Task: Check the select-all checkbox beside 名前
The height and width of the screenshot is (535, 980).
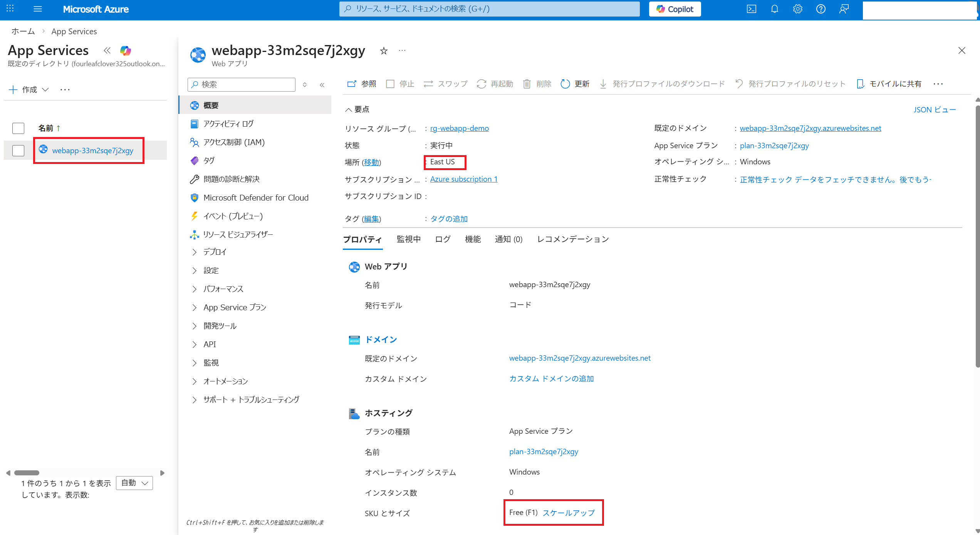Action: coord(18,128)
